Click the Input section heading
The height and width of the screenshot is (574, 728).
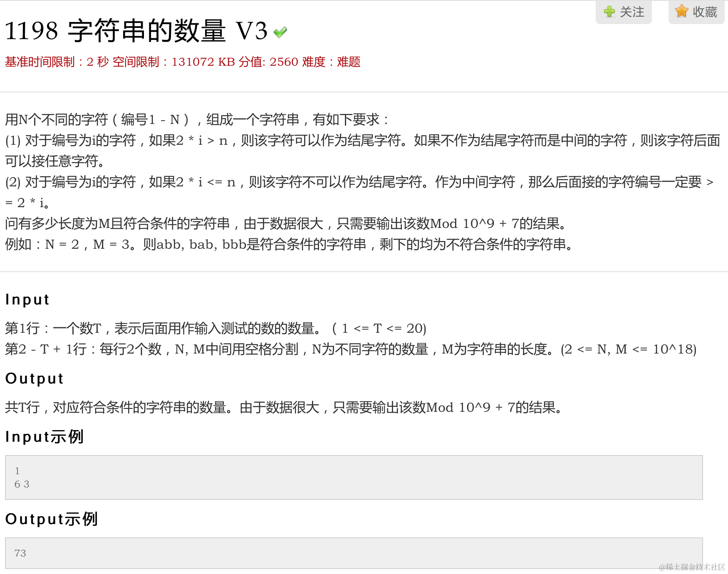(x=27, y=299)
